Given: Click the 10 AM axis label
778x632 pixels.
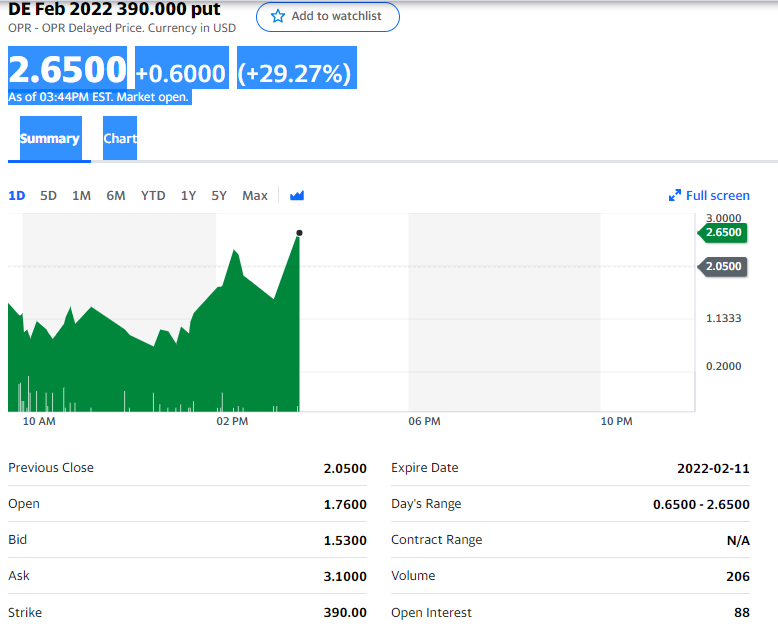Looking at the screenshot, I should (39, 422).
